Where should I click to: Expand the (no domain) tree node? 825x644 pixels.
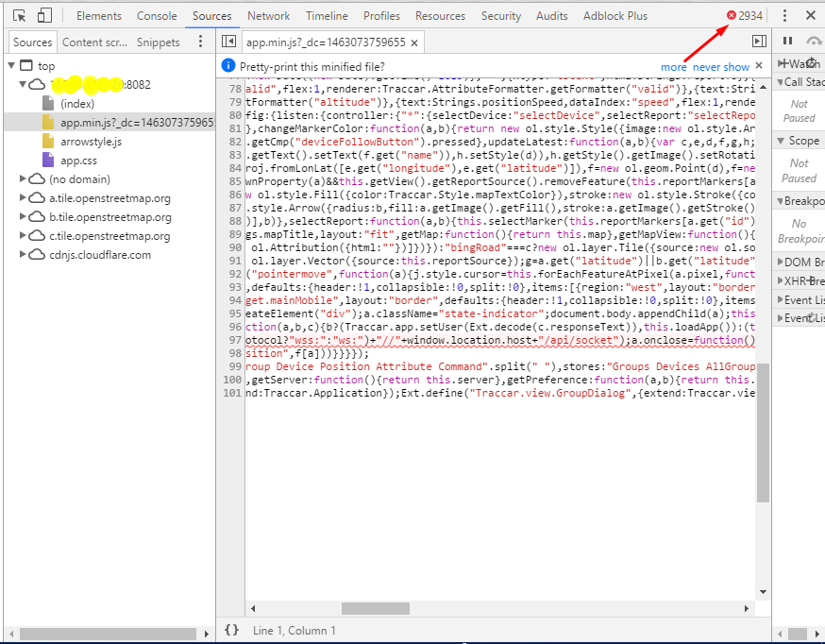point(23,178)
